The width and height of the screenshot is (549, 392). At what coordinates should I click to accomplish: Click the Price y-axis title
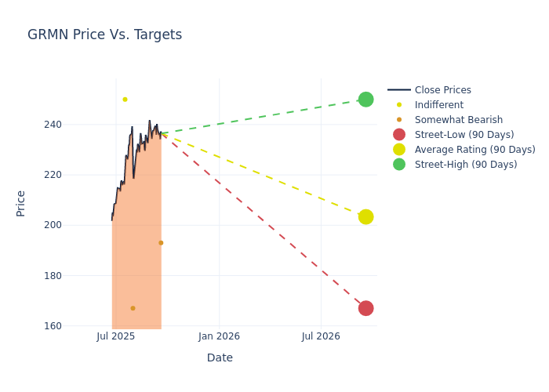pyautogui.click(x=21, y=203)
